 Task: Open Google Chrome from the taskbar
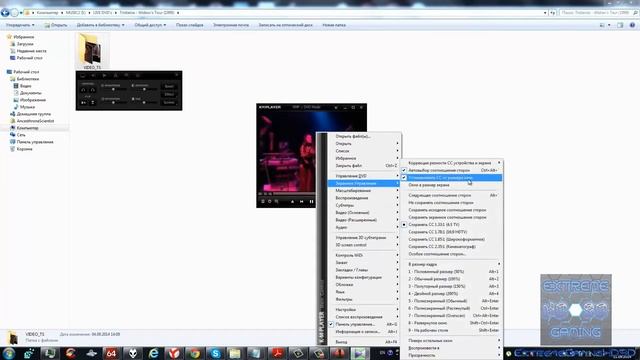(195, 353)
